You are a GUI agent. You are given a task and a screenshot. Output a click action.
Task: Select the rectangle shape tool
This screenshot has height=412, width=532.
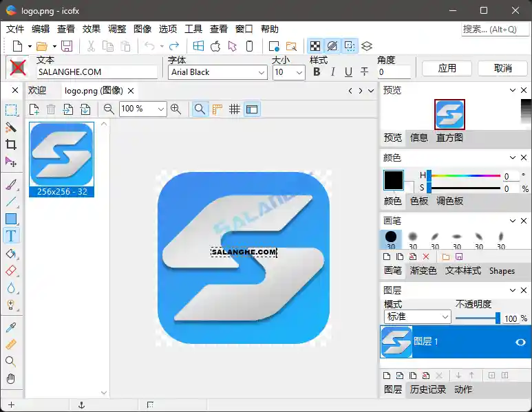pyautogui.click(x=11, y=219)
